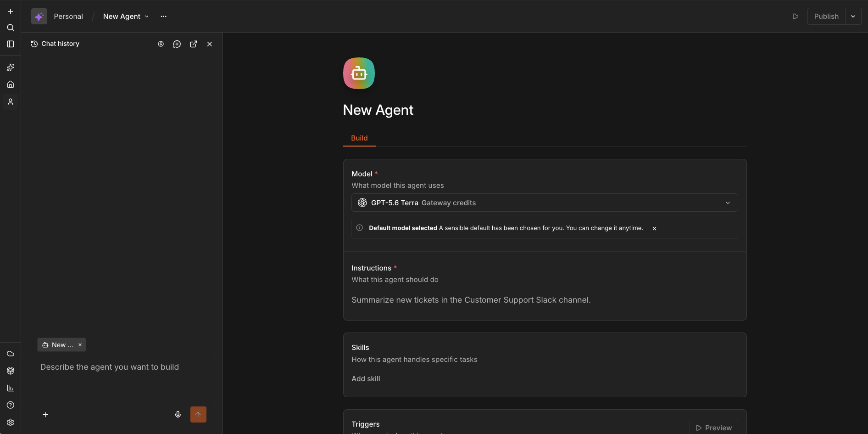Open the agents person icon in sidebar

coord(11,101)
